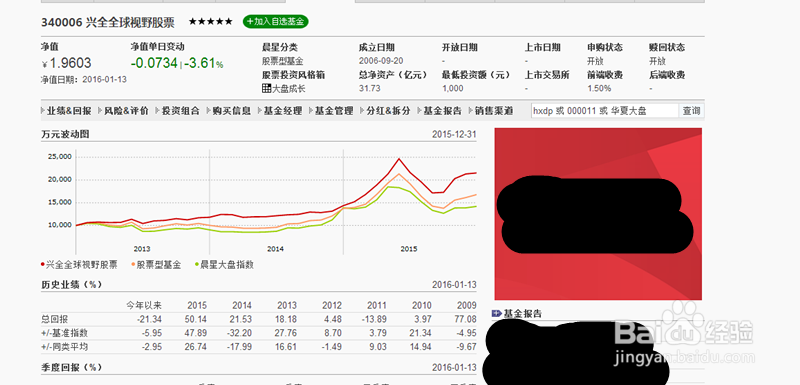
Task: Click the 前端收费 value 1.50%
Action: pos(599,88)
